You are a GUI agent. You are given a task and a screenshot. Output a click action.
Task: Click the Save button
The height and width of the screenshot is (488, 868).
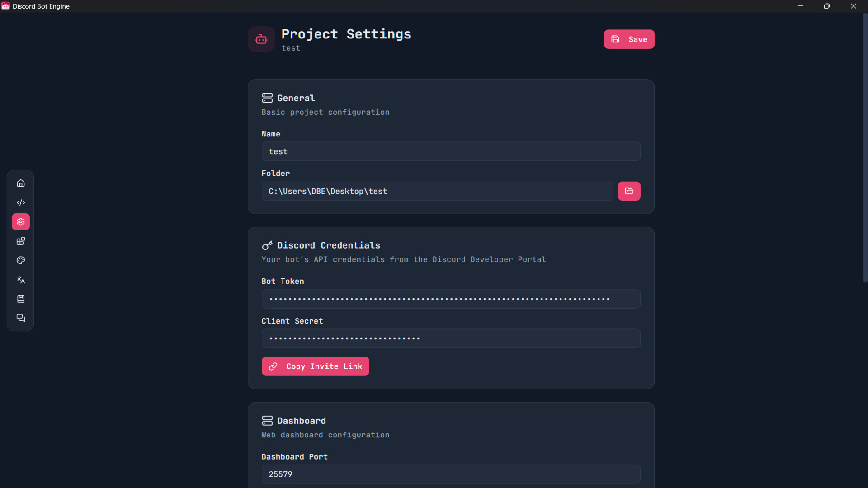click(x=629, y=39)
